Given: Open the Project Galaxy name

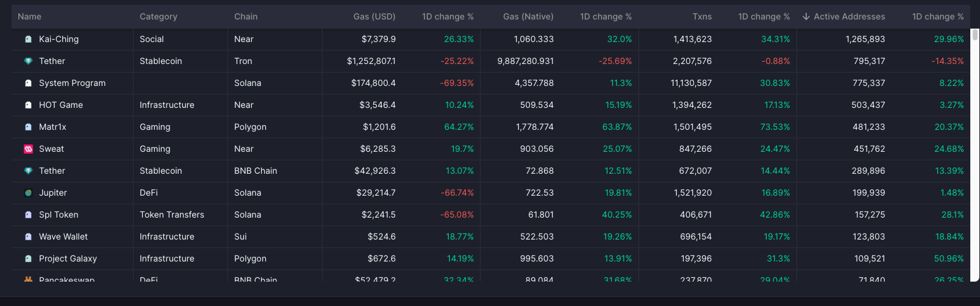Looking at the screenshot, I should coord(68,258).
